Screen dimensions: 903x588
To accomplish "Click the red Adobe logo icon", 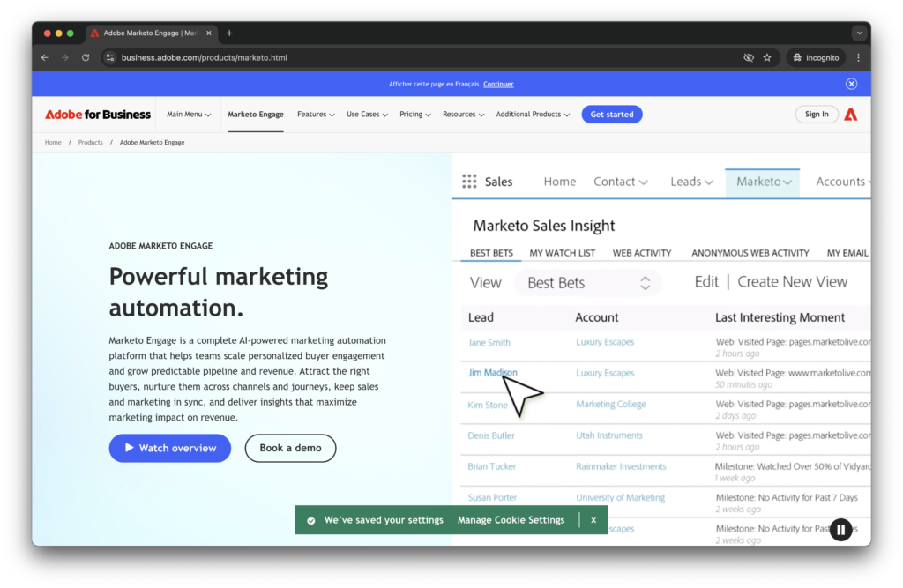I will pos(850,114).
